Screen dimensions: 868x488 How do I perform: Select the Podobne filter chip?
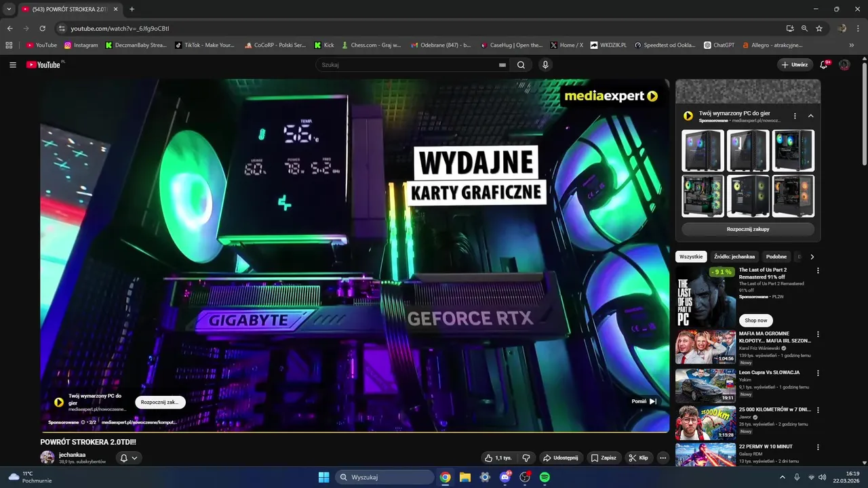[x=776, y=257]
